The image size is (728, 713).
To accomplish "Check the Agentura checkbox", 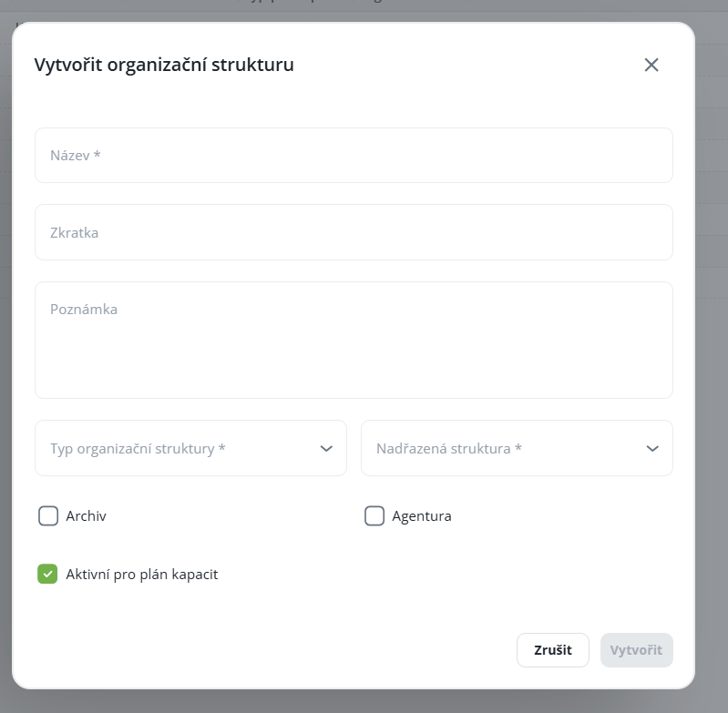I will click(374, 516).
